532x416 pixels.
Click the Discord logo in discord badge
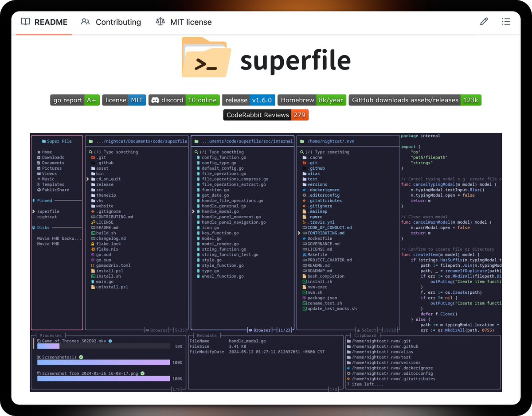click(155, 100)
